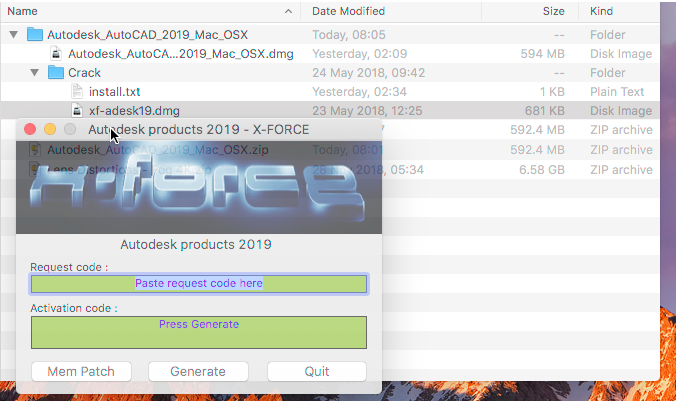Toggle the sort direction arrow in Name column
676x401 pixels.
tap(288, 11)
